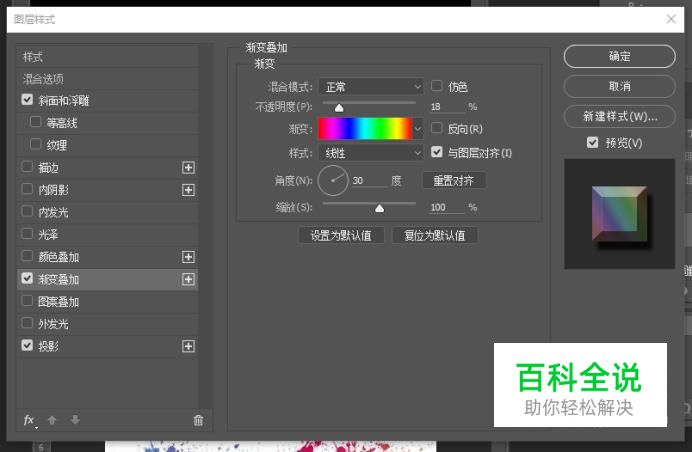Viewport: 692px width, 452px height.
Task: Enable the 纹理 checkbox
Action: (35, 144)
